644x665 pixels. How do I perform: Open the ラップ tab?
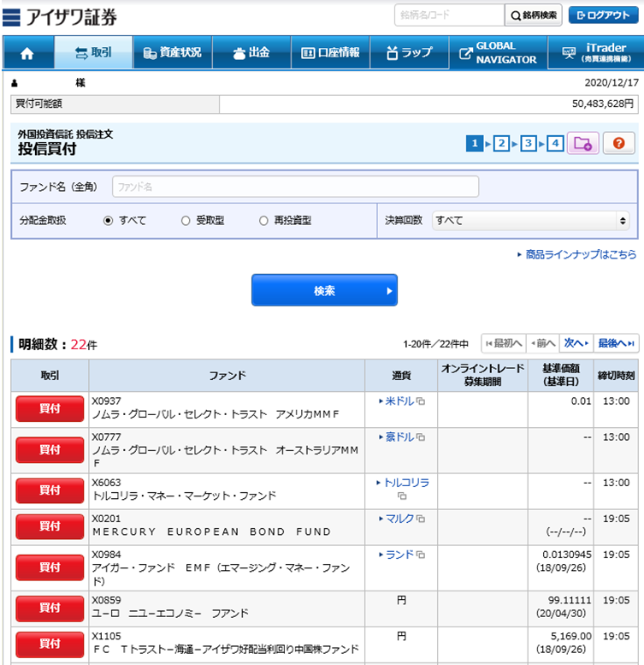click(410, 52)
